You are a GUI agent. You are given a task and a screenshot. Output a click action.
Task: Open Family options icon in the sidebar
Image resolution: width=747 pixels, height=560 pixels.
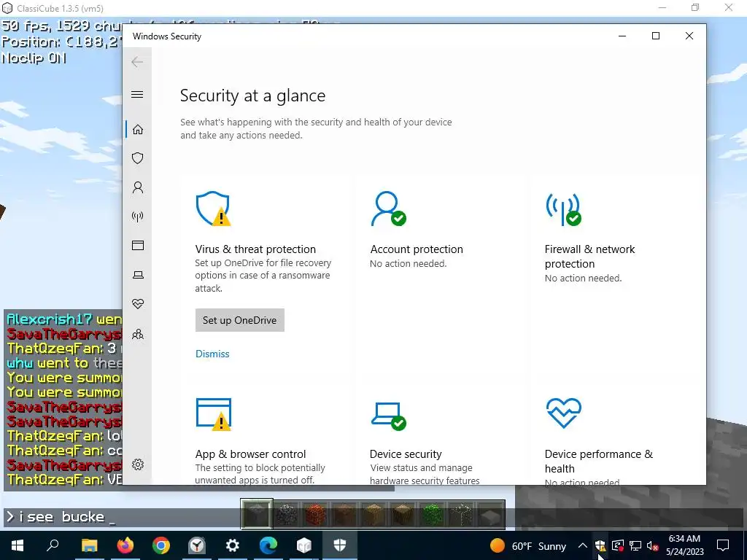pyautogui.click(x=138, y=334)
